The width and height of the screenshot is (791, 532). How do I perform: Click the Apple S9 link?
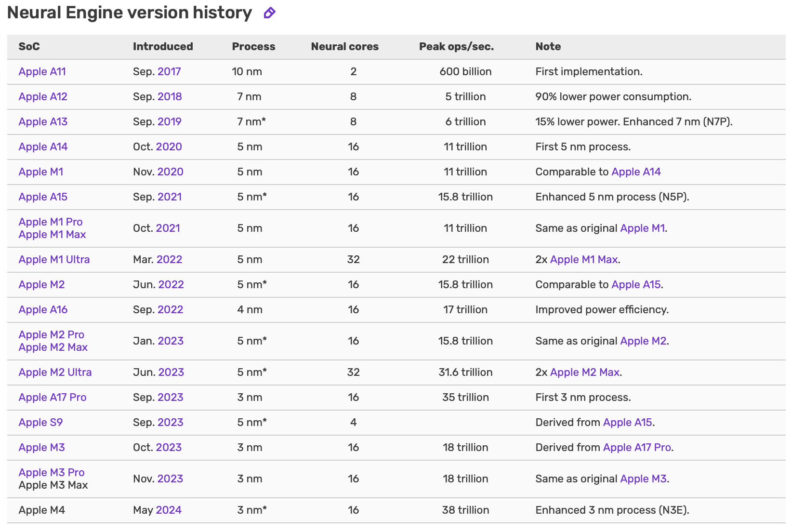(40, 423)
